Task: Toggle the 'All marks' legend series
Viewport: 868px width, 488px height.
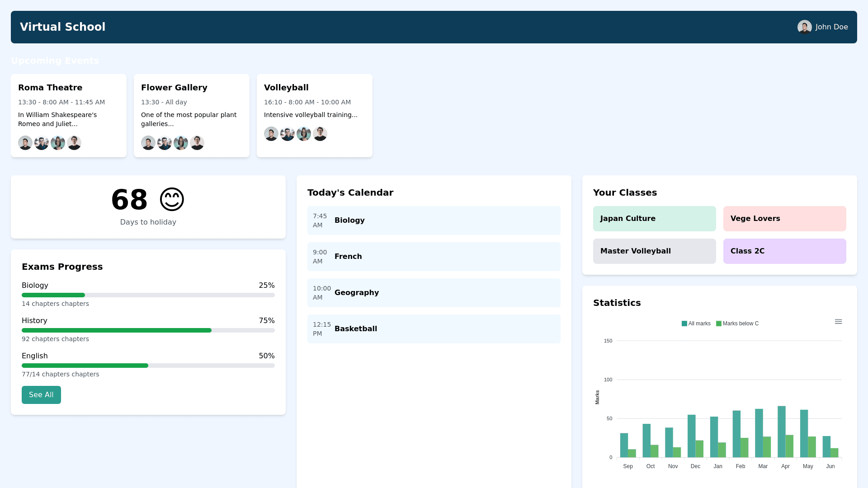Action: click(x=696, y=324)
